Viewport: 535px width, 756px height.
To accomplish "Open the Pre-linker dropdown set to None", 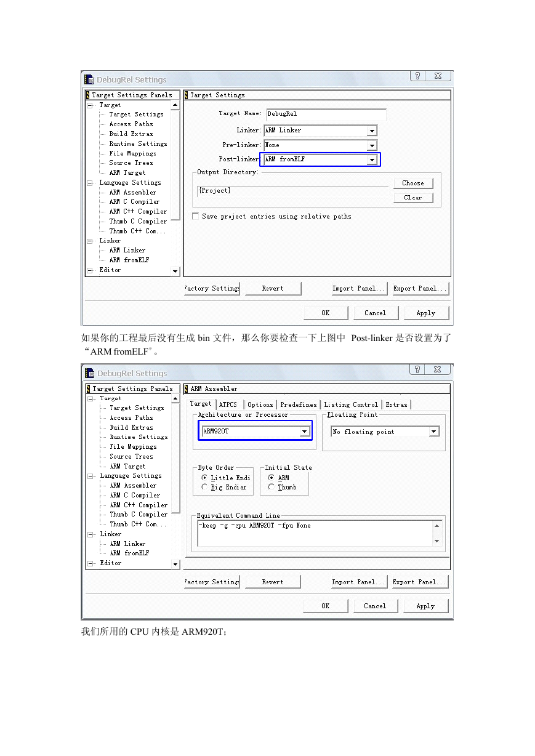I will click(x=372, y=146).
